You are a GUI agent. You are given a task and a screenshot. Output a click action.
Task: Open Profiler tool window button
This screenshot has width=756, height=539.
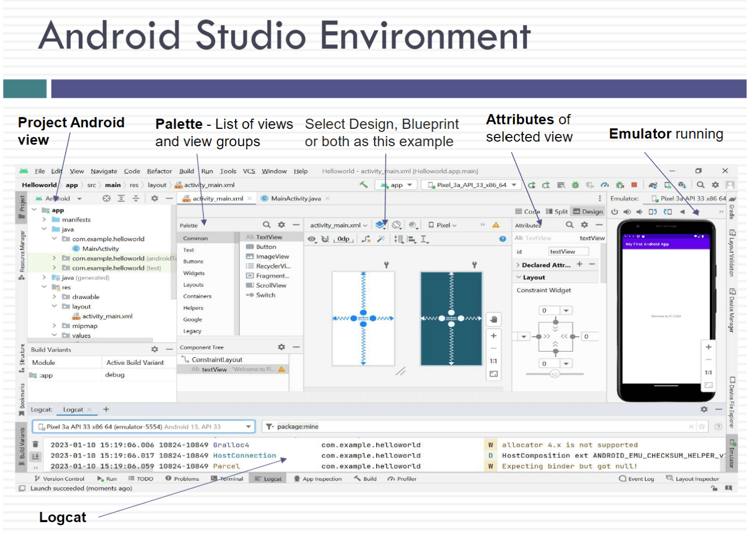(x=402, y=479)
